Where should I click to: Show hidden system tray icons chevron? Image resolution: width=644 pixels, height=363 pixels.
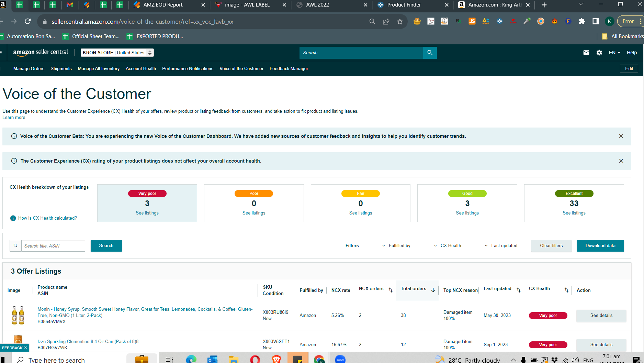point(513,360)
